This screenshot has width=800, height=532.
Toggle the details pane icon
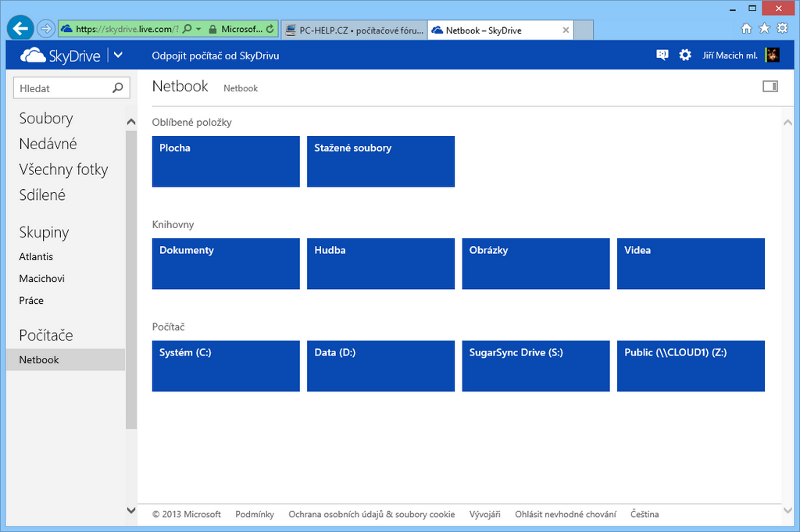pyautogui.click(x=769, y=87)
